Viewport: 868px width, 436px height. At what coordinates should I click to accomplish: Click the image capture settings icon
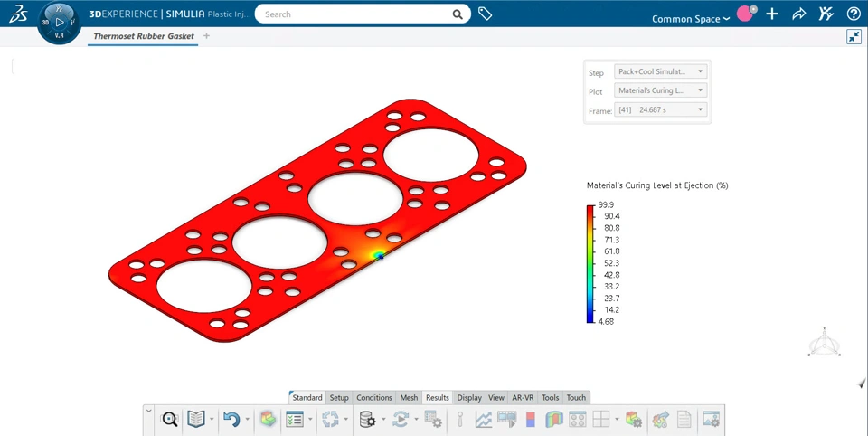(712, 420)
